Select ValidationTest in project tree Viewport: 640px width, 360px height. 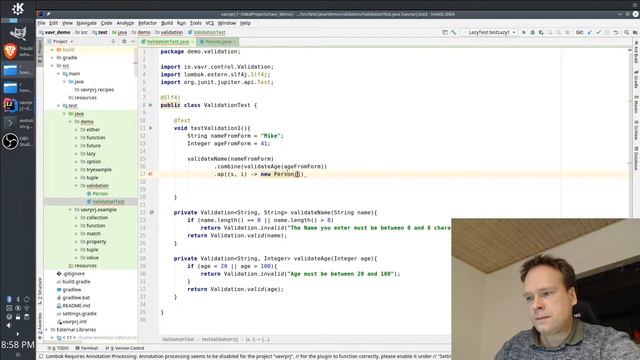click(x=108, y=202)
